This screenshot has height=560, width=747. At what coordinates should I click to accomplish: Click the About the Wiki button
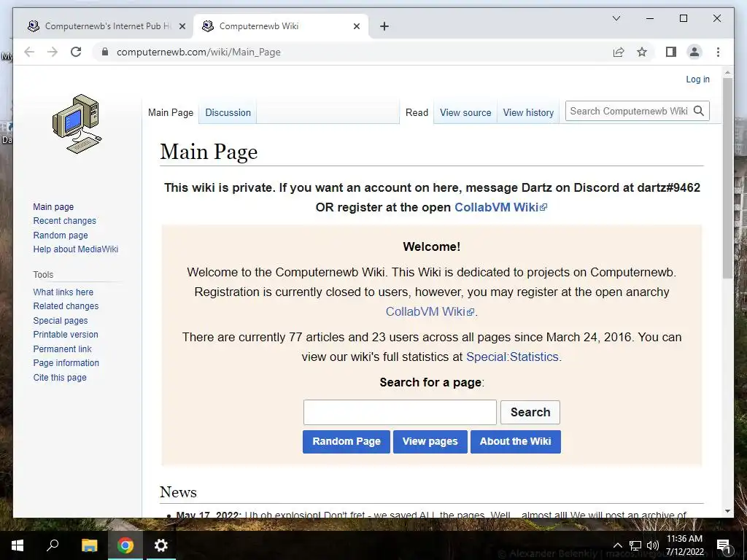pyautogui.click(x=516, y=442)
